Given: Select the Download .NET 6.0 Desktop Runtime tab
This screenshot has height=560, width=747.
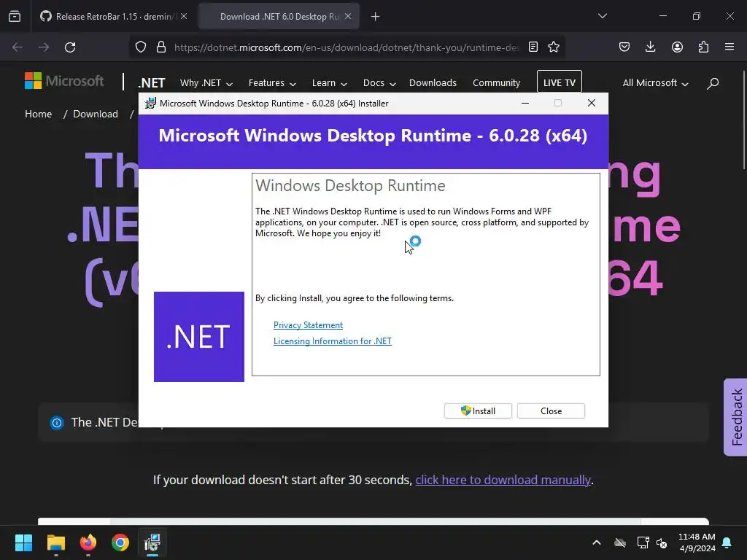Looking at the screenshot, I should pos(279,16).
